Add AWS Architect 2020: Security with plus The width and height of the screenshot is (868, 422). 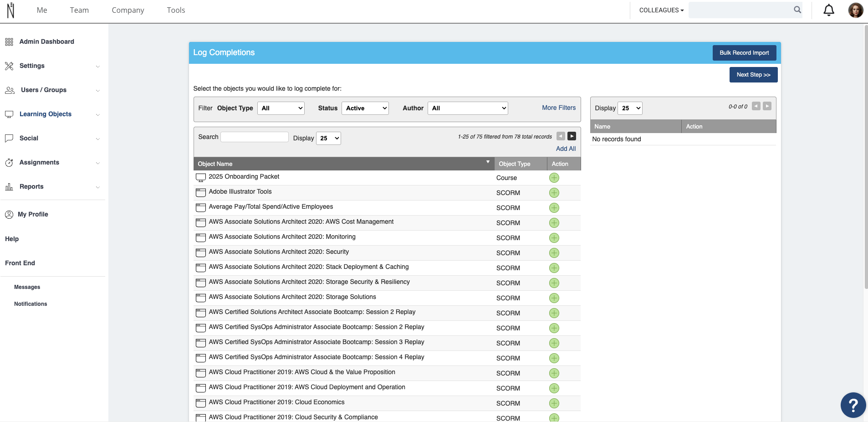click(554, 253)
